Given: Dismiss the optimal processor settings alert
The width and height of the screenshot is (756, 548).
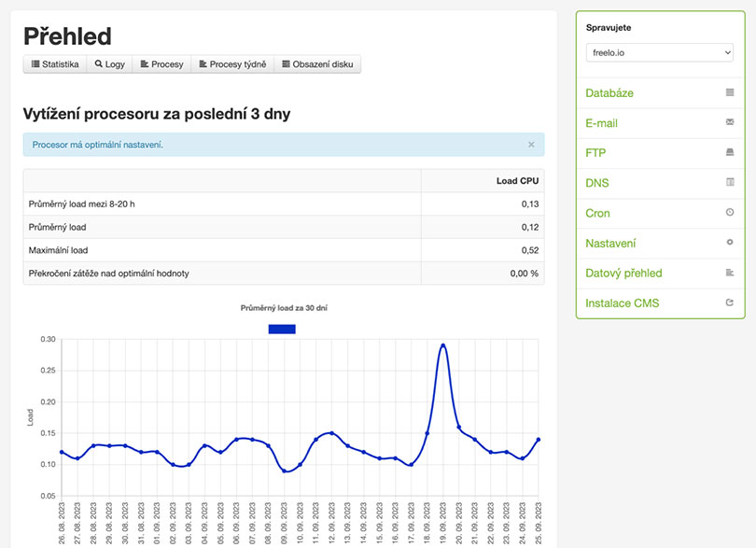Looking at the screenshot, I should 531,145.
